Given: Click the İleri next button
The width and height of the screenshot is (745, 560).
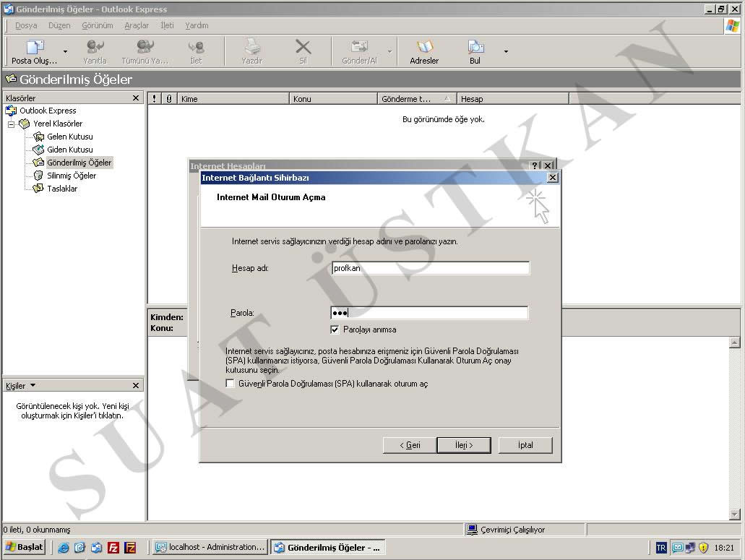Looking at the screenshot, I should tap(464, 445).
